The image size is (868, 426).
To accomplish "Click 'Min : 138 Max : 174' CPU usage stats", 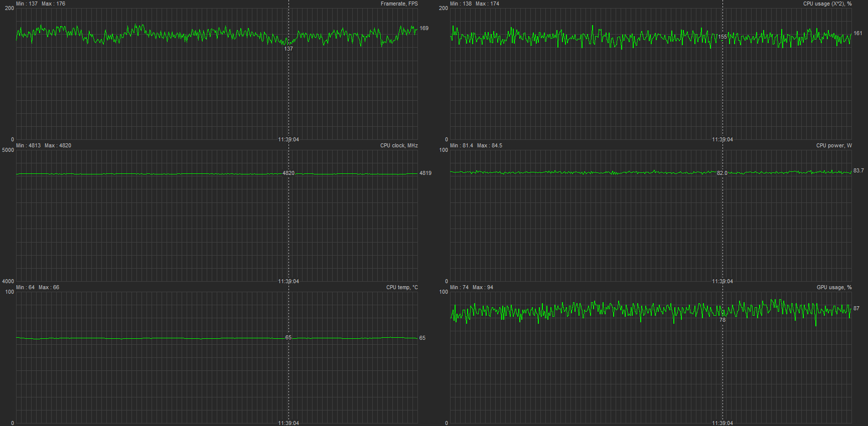I will [475, 4].
